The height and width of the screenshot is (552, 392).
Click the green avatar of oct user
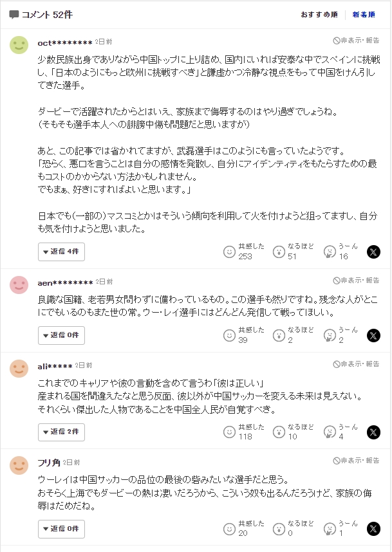pyautogui.click(x=19, y=44)
